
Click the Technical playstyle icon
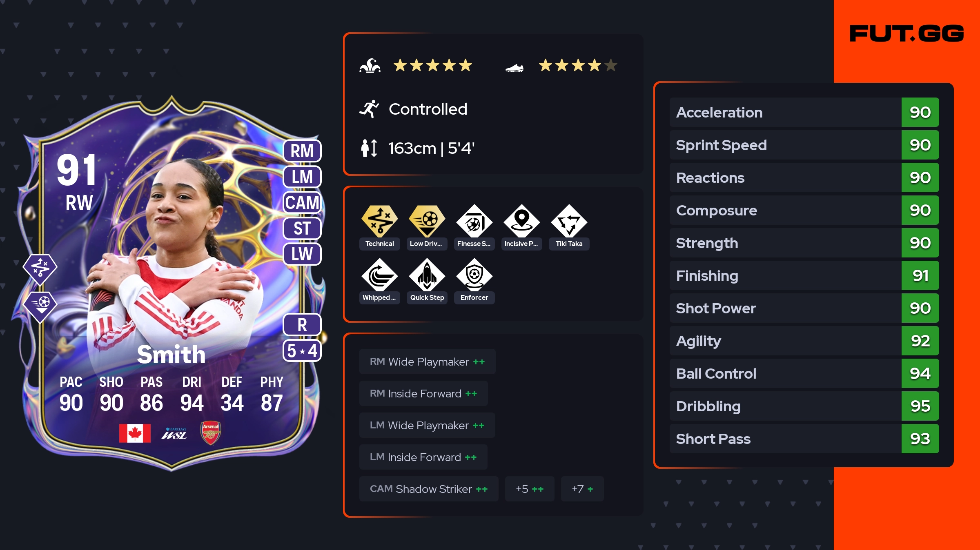379,221
